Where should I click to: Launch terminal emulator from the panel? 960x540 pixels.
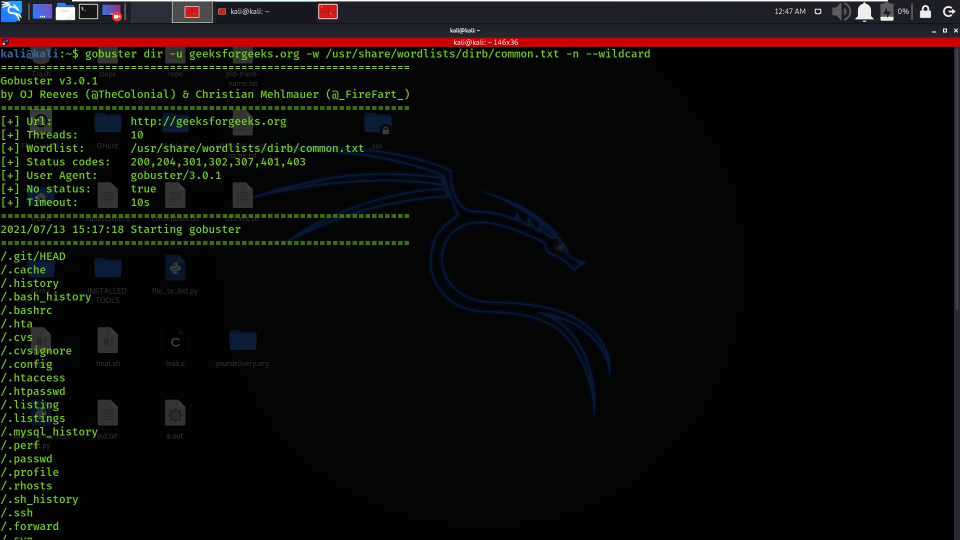coord(88,12)
